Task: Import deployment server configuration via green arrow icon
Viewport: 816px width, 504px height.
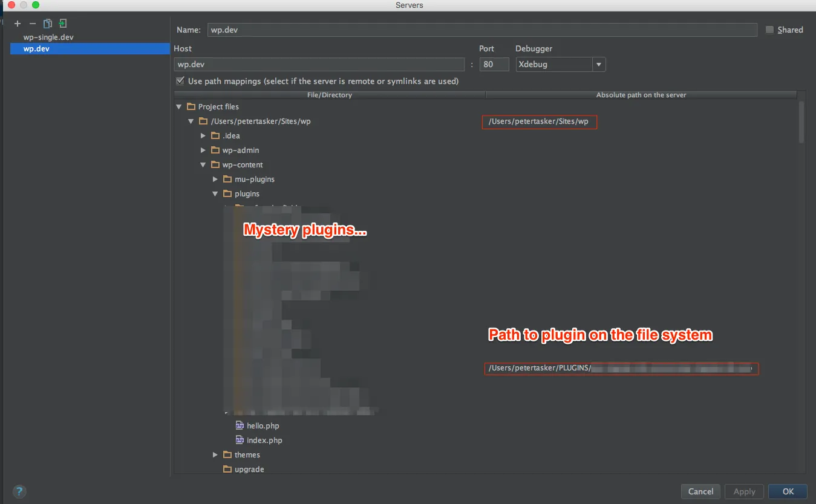Action: (x=62, y=24)
